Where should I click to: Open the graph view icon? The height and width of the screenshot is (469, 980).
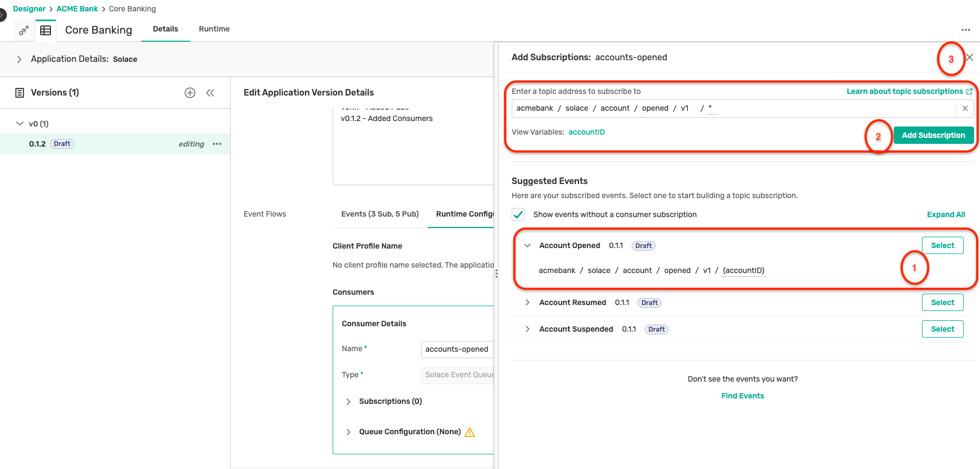click(23, 30)
